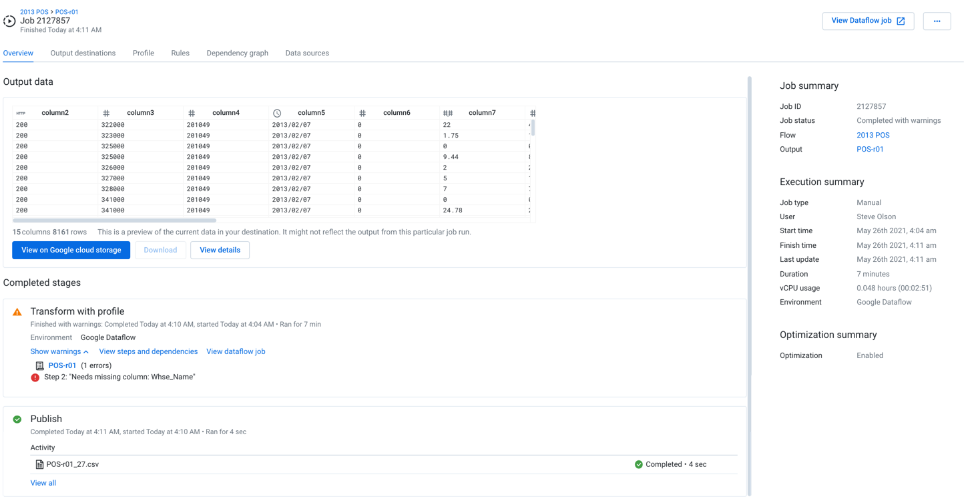Click the horizontal scrollbar under output data table
Screen dimensions: 980x503
114,220
